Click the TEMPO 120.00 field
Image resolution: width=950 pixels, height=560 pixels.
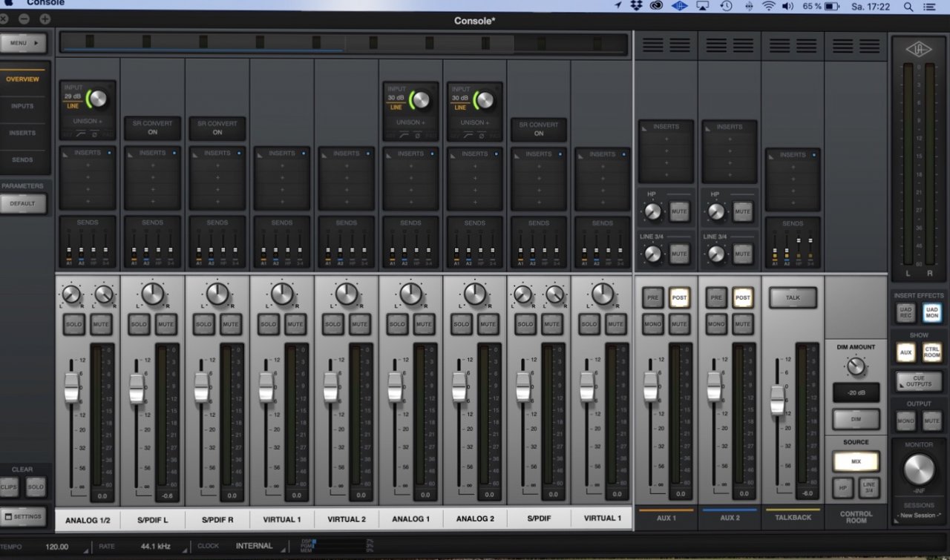(x=56, y=547)
